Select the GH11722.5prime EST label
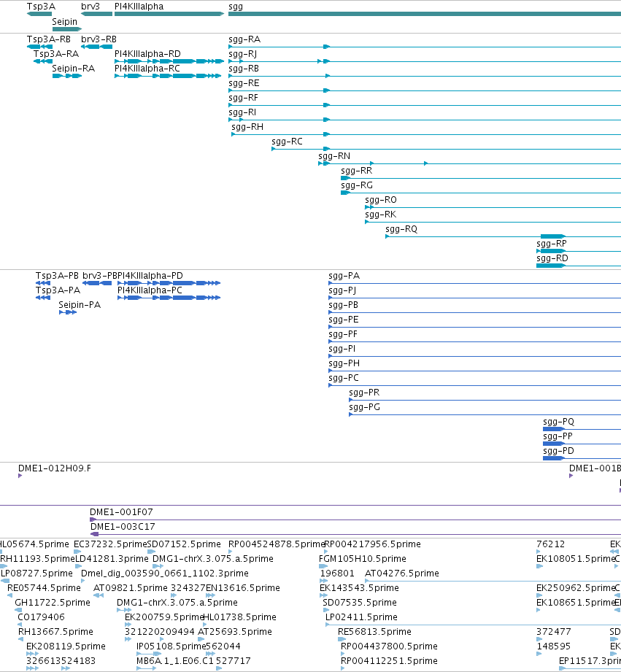This screenshot has width=621, height=672. [53, 602]
